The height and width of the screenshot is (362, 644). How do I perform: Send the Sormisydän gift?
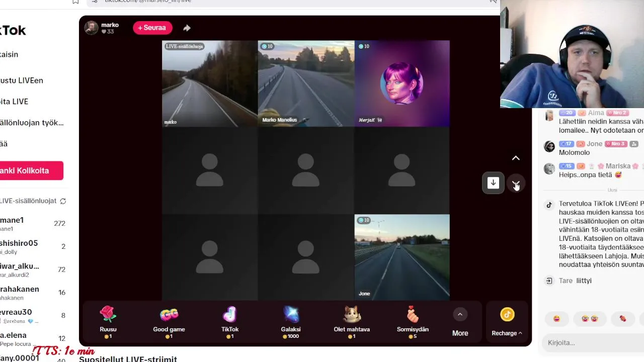[413, 322]
